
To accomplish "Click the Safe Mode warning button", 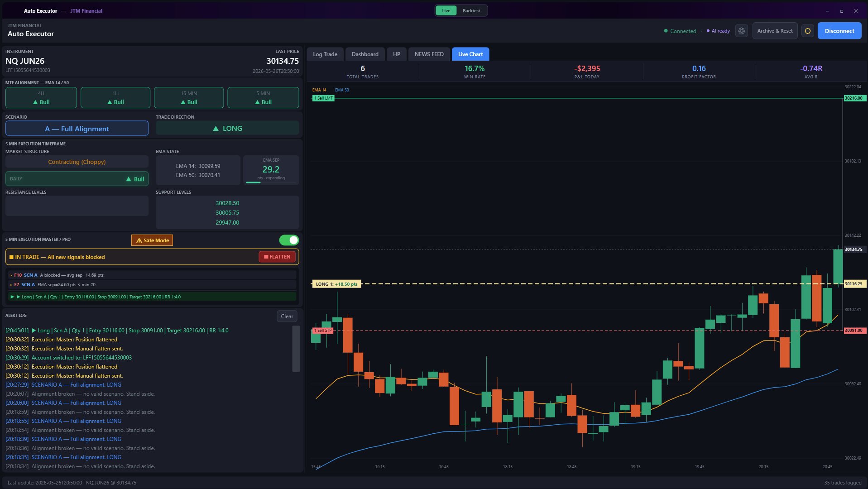I will point(152,240).
